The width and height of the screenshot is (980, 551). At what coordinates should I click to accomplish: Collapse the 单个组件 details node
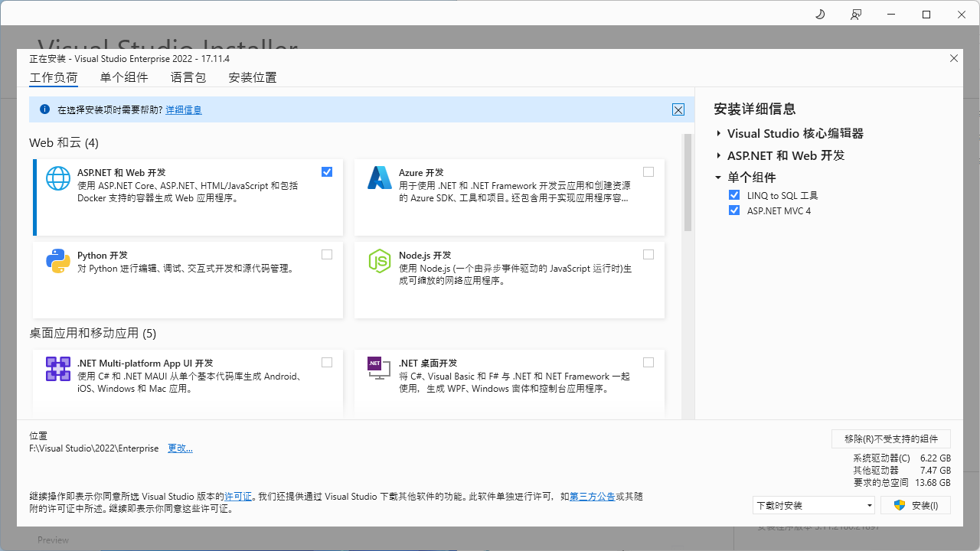click(x=718, y=178)
